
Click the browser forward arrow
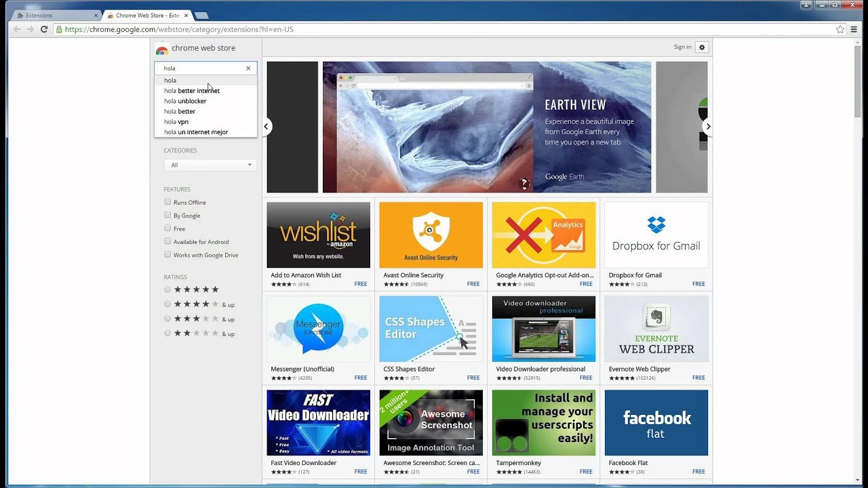(30, 29)
